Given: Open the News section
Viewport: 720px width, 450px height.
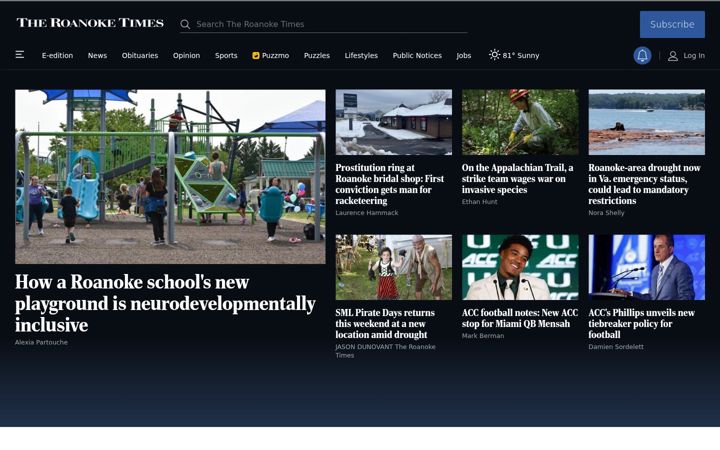Looking at the screenshot, I should pyautogui.click(x=97, y=56).
